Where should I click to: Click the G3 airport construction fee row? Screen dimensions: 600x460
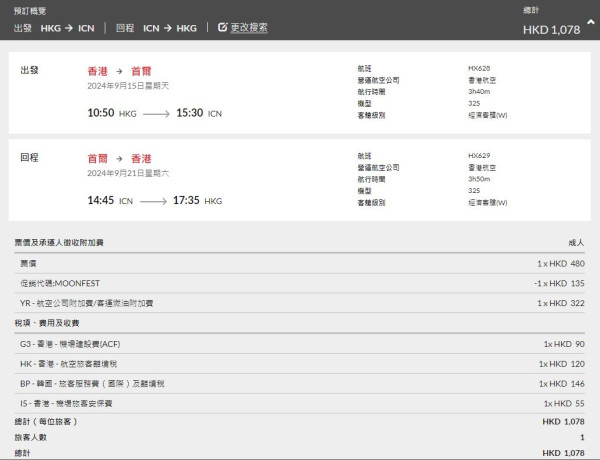[300, 344]
